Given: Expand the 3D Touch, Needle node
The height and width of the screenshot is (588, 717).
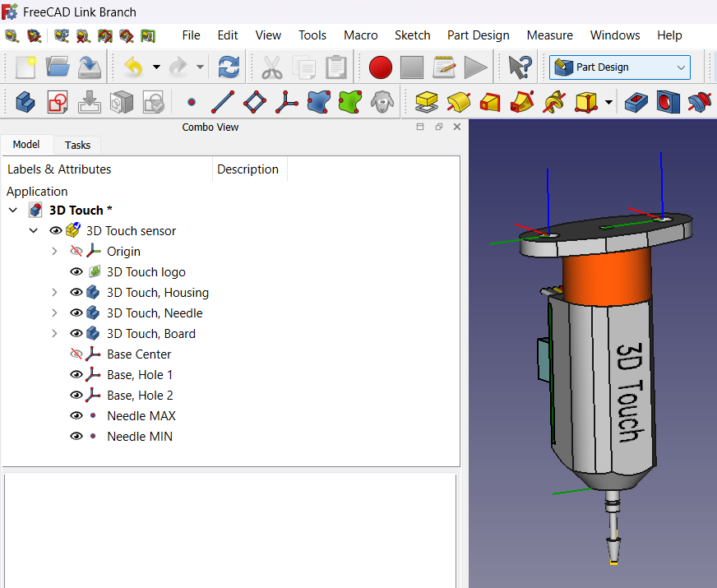Looking at the screenshot, I should pyautogui.click(x=54, y=313).
